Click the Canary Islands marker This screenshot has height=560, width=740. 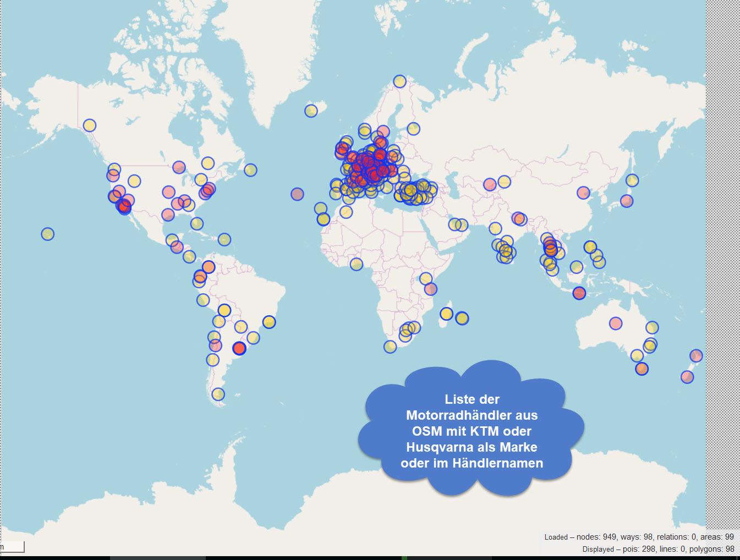(324, 219)
